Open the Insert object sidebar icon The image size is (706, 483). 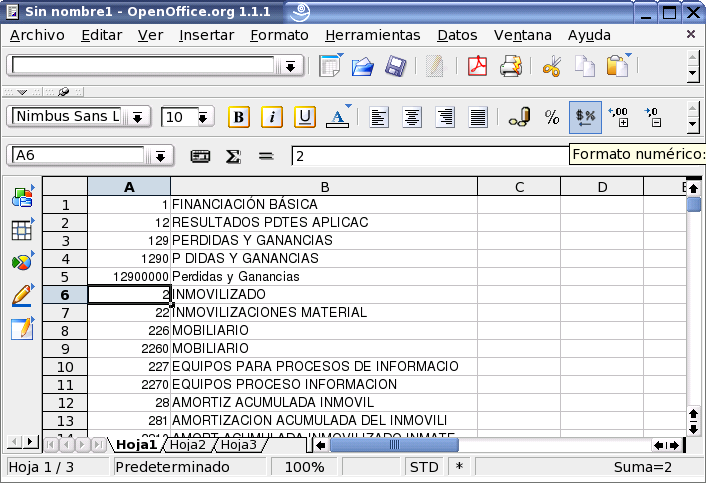click(x=23, y=197)
